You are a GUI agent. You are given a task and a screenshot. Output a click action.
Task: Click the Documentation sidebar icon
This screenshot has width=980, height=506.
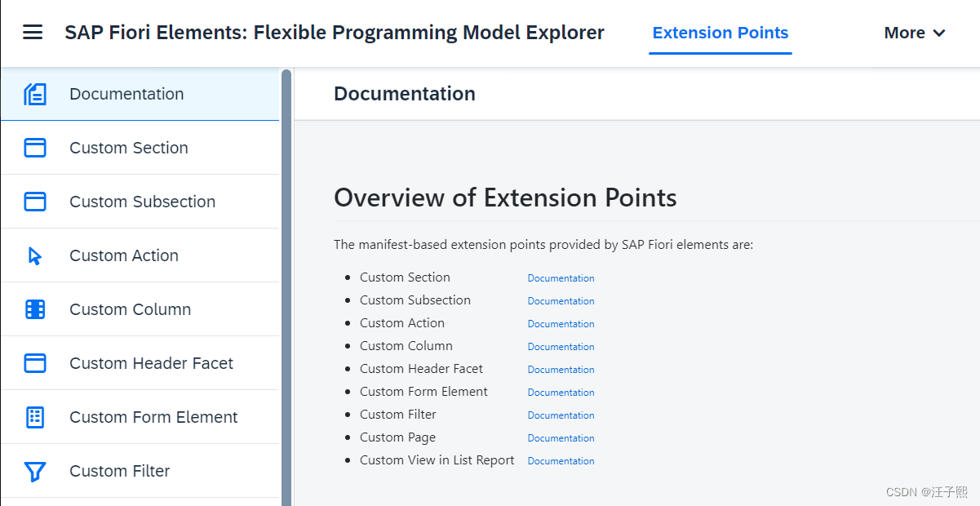35,94
